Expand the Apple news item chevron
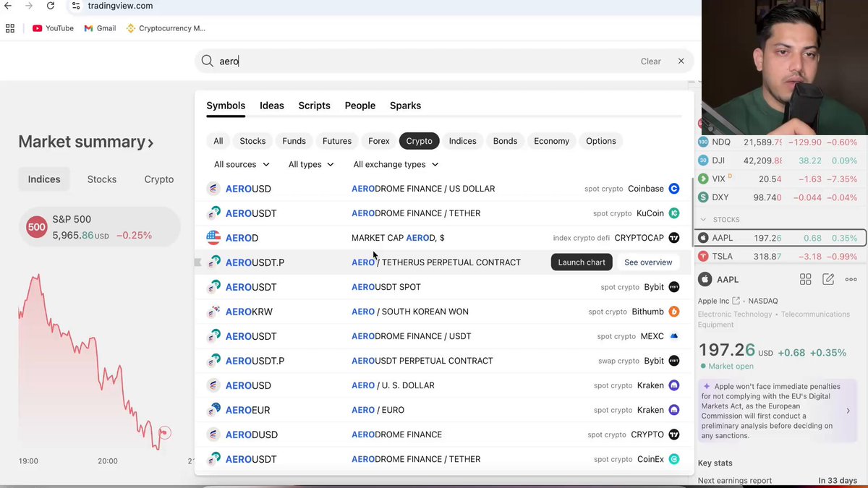Screen dimensions: 868x488 (x=848, y=411)
